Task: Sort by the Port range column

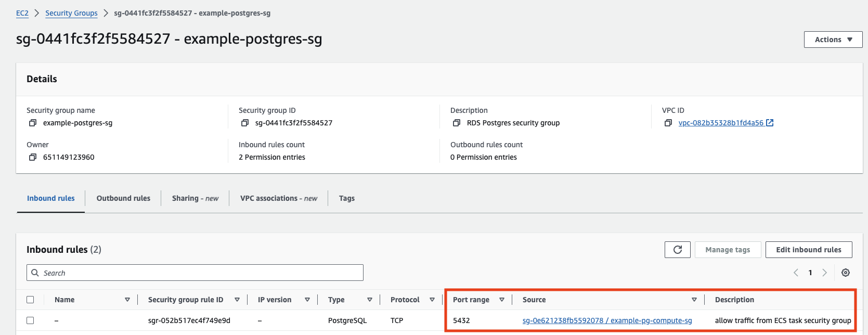Action: (x=501, y=300)
